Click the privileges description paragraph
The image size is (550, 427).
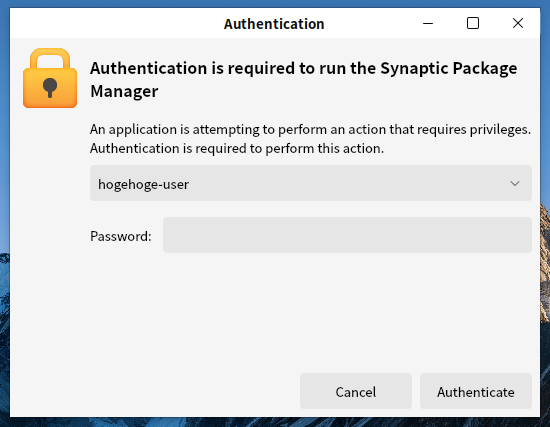[x=310, y=139]
